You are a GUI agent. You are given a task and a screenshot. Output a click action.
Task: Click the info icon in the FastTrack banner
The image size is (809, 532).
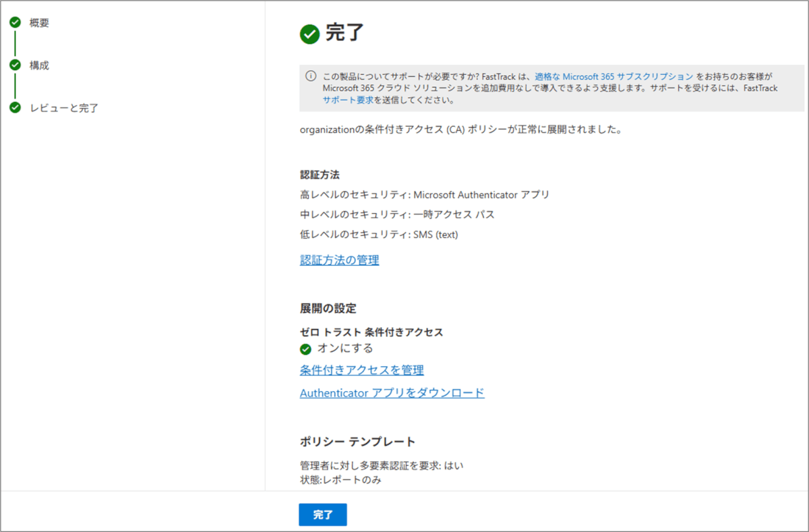(x=311, y=76)
